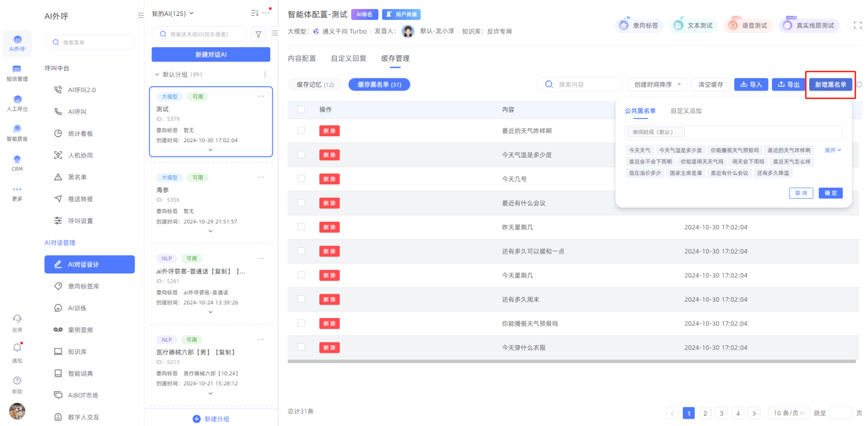Viewport: 868px width, 426px height.
Task: Click the 新建对话AI button
Action: pos(211,54)
